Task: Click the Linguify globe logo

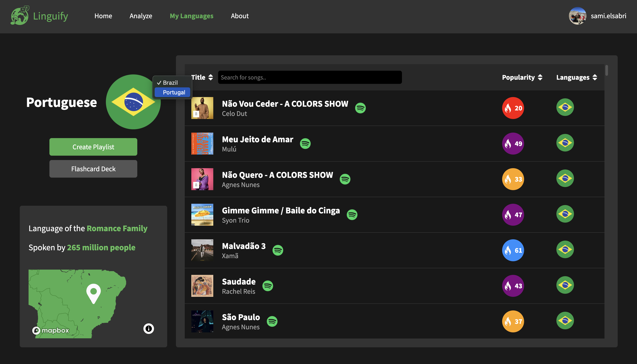Action: (x=20, y=16)
